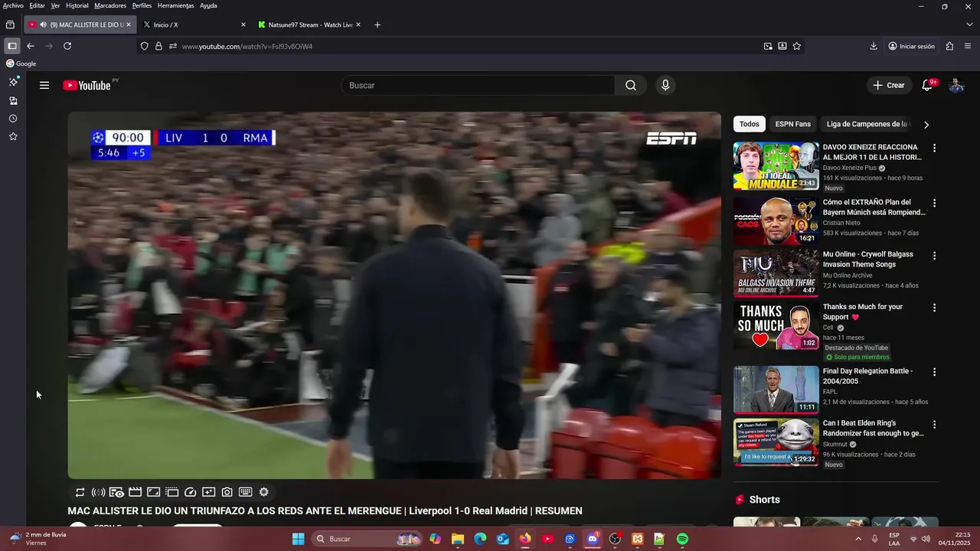Start voice search with the microphone icon
Image resolution: width=980 pixels, height=551 pixels.
click(x=665, y=85)
